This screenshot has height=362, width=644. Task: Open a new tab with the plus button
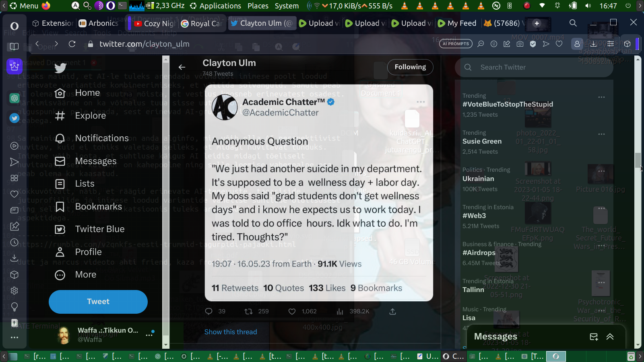click(x=537, y=23)
